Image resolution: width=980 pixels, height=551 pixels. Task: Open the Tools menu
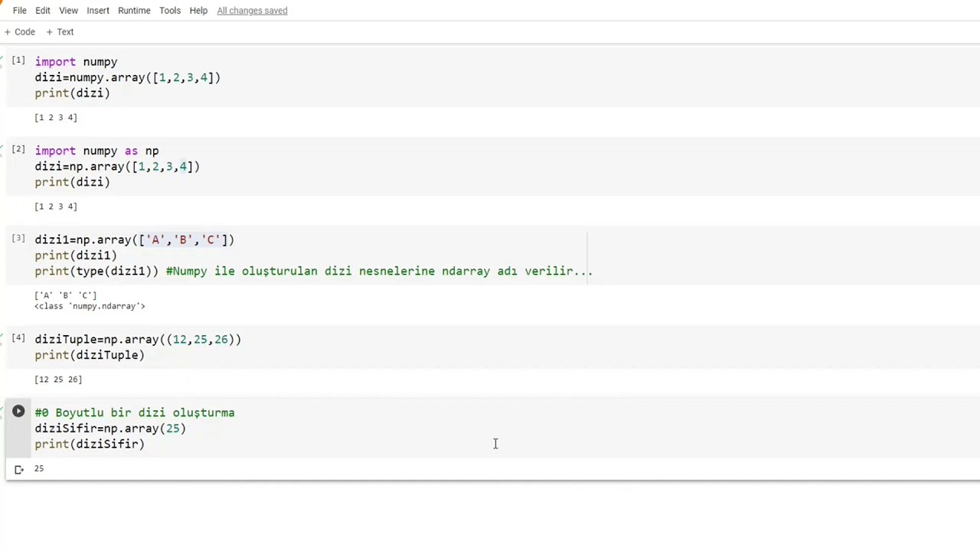click(170, 11)
